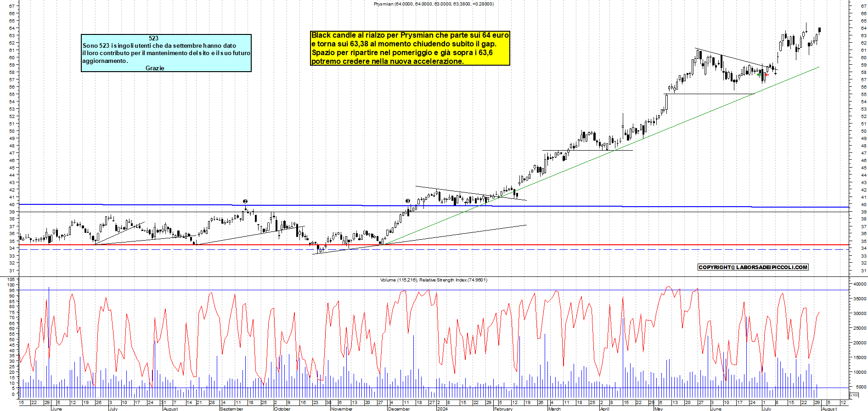
Task: Click the 'October' month label
Action: pyautogui.click(x=282, y=409)
